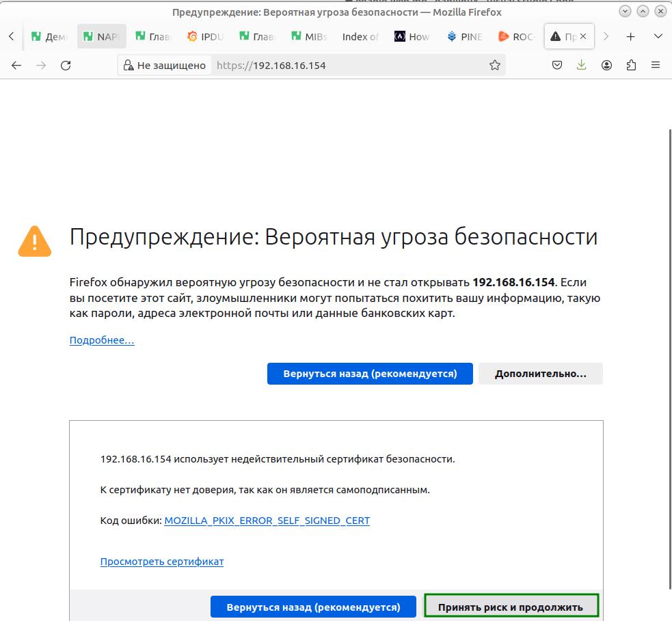Screen dimensions: 672x621
Task: Open the Firefox application menu (hamburger icon)
Action: coord(655,65)
